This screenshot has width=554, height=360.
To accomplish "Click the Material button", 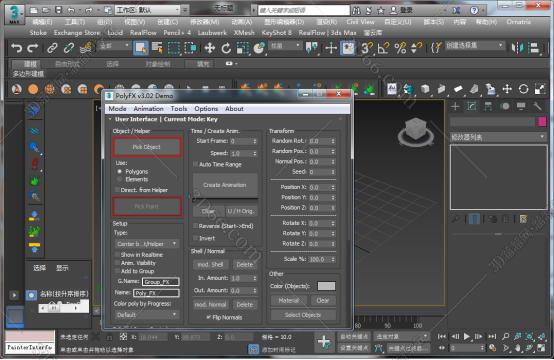I will click(x=289, y=300).
